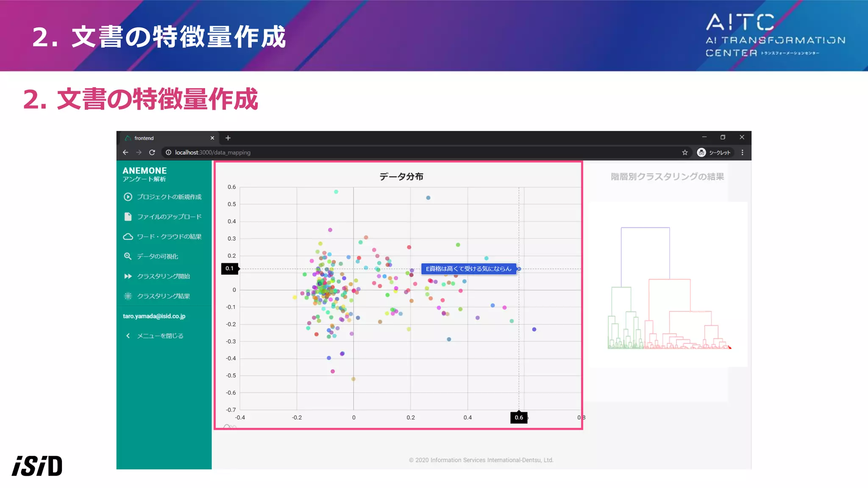The height and width of the screenshot is (488, 868).
Task: Click the シークレット incognito badge
Action: click(715, 152)
